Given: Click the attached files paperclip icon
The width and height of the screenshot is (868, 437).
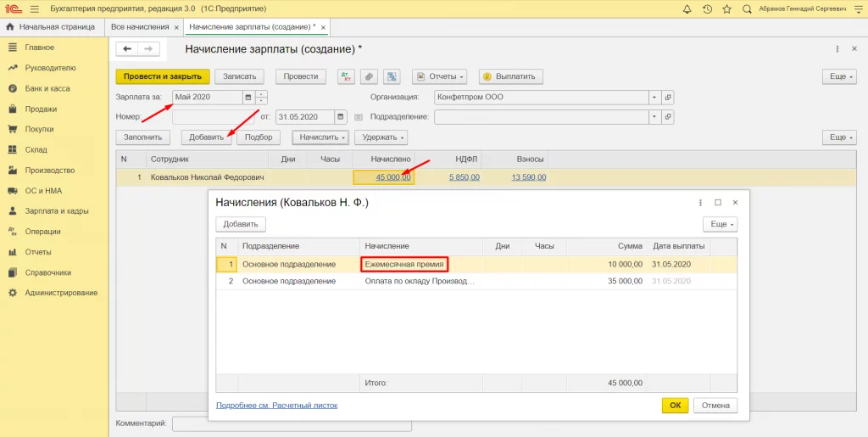Looking at the screenshot, I should 369,76.
